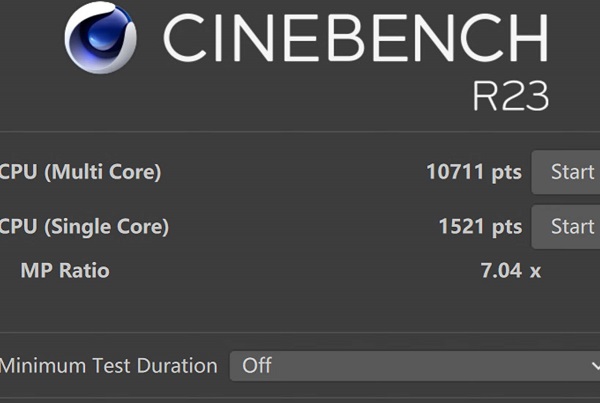Click the CINEBENCH title text

[355, 39]
